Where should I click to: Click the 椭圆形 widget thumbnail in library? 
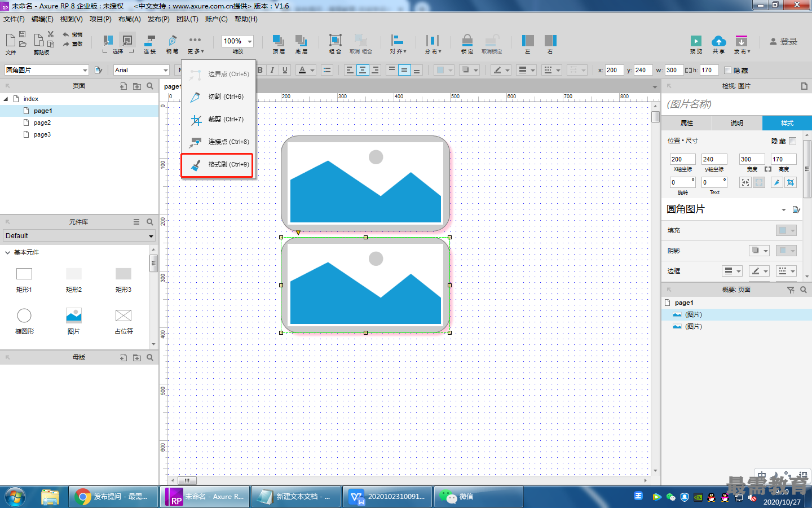[24, 316]
